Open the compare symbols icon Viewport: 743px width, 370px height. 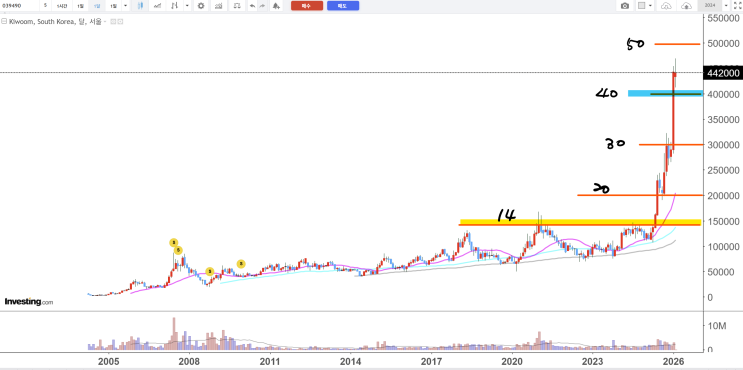coord(237,6)
